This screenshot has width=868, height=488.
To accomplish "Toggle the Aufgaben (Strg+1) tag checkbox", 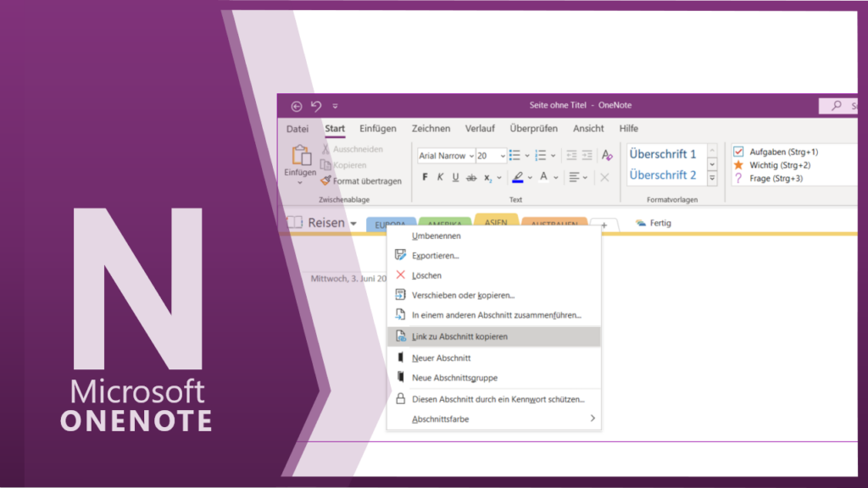I will click(738, 152).
